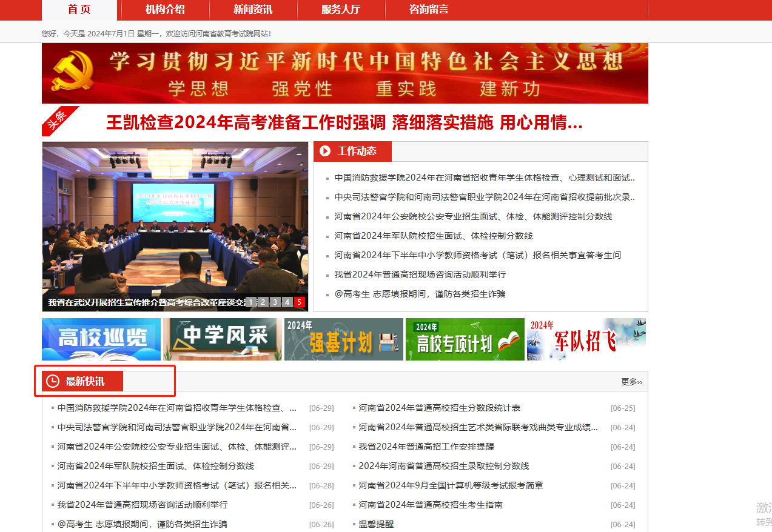772x532 pixels.
Task: Open headline 王凯检查2024年高考准备工作 article
Action: click(x=344, y=123)
